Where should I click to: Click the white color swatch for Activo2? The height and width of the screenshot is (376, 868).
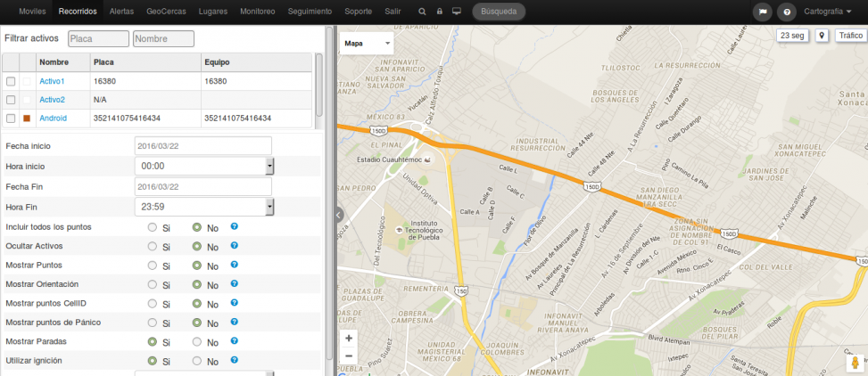27,100
